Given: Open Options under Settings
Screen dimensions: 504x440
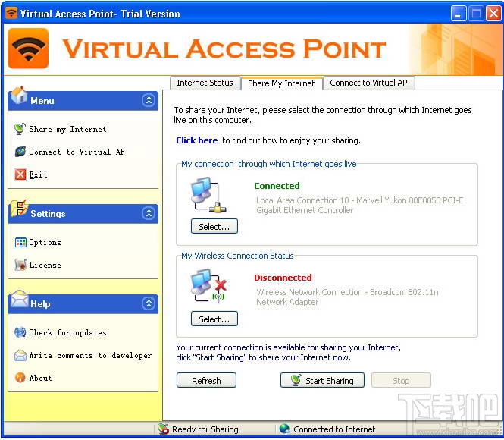Looking at the screenshot, I should tap(45, 242).
